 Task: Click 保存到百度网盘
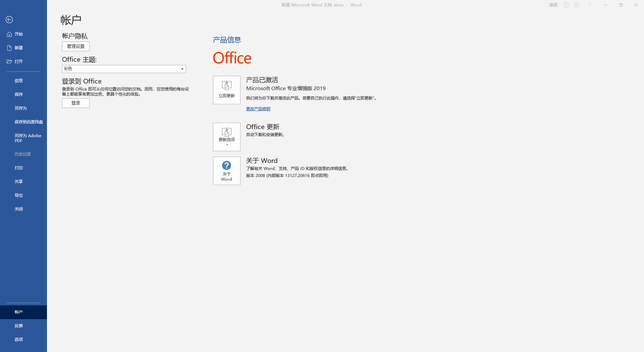(23, 122)
